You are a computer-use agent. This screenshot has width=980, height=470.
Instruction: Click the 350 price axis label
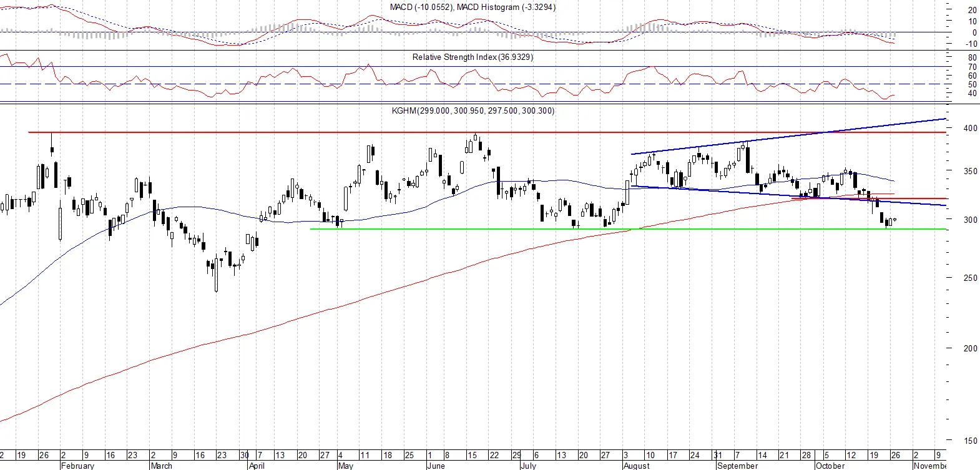970,171
